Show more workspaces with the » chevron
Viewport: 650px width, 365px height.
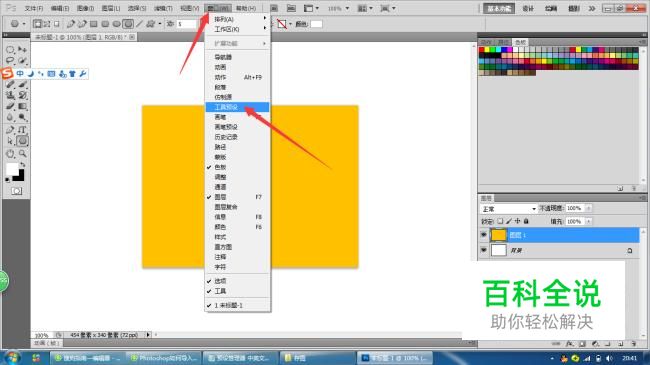[592, 8]
